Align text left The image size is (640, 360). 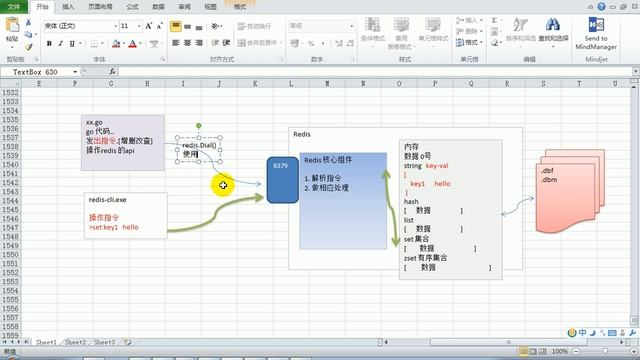click(x=176, y=43)
